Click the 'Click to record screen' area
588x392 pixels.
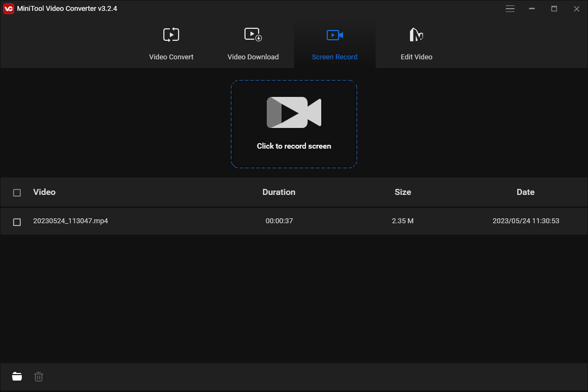(x=293, y=146)
